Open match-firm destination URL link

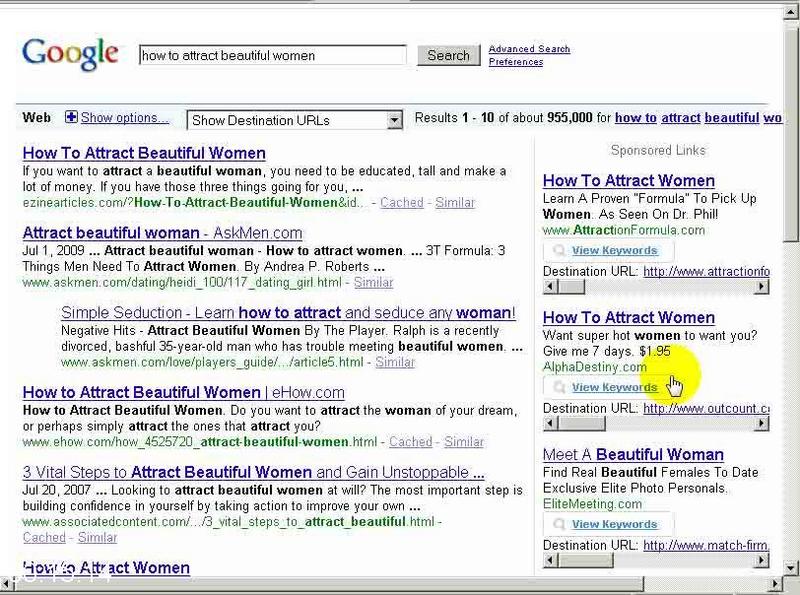point(707,545)
